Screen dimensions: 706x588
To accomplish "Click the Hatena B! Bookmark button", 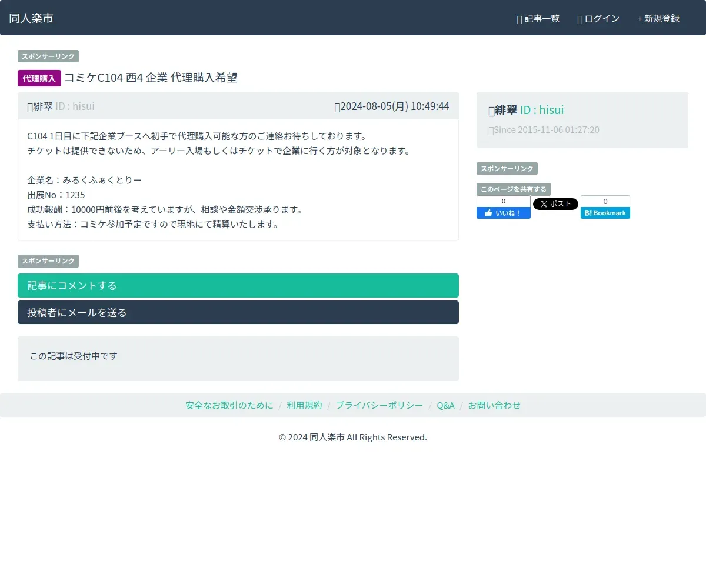I will (x=605, y=213).
